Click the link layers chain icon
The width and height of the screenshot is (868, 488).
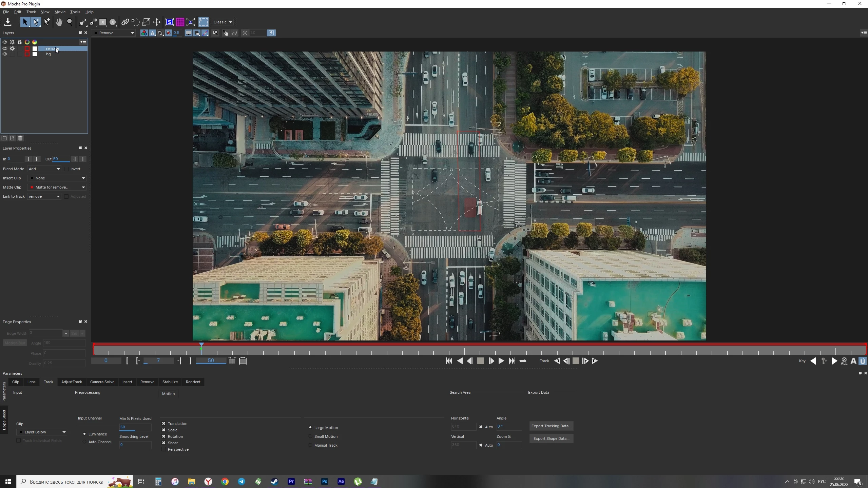click(x=125, y=22)
